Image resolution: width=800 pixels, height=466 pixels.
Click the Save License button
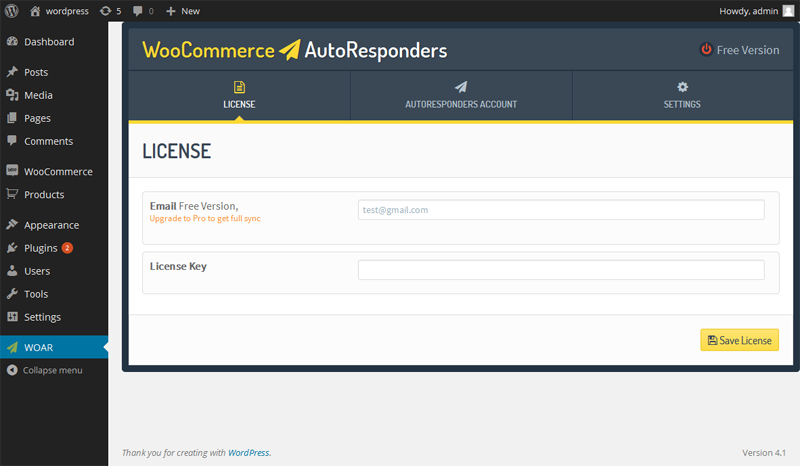coord(739,340)
